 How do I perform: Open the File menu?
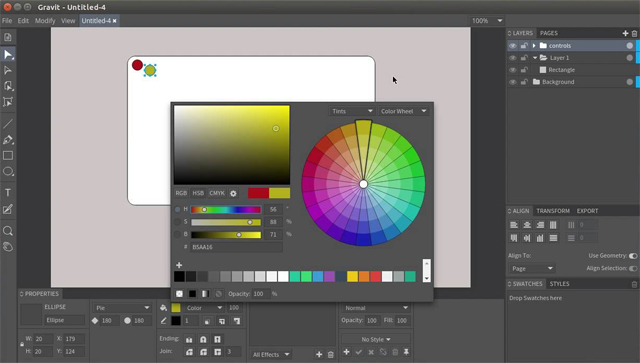click(x=7, y=20)
